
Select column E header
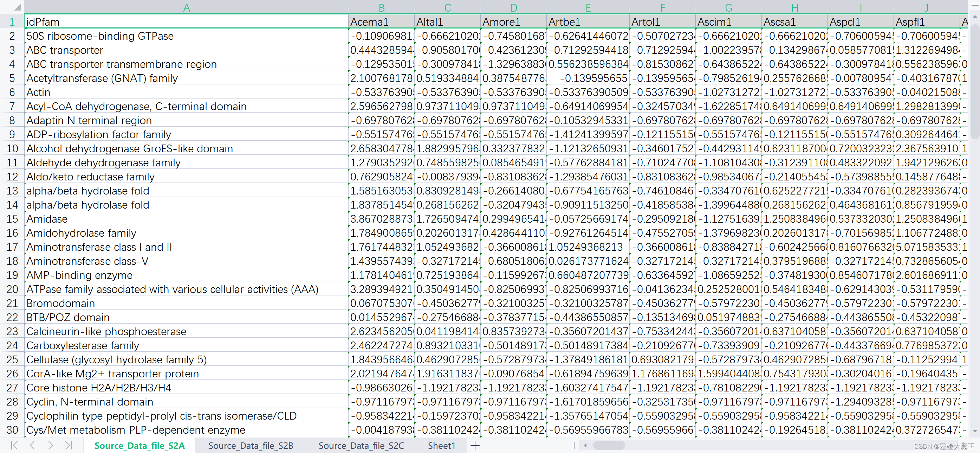588,8
